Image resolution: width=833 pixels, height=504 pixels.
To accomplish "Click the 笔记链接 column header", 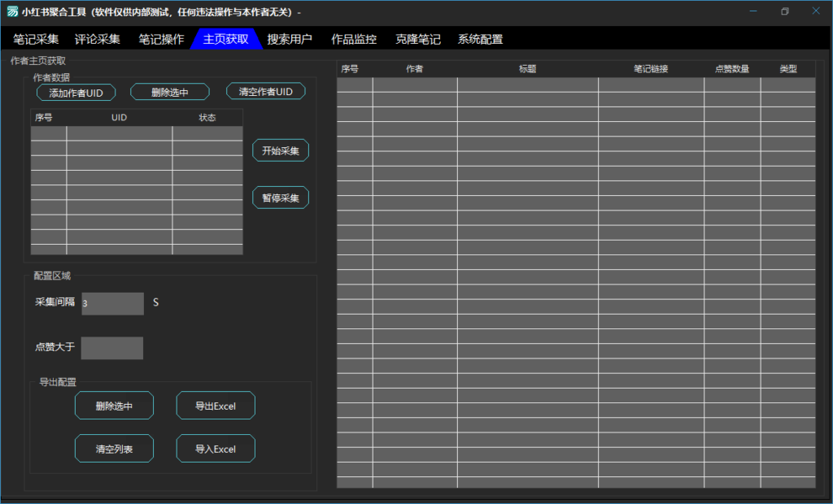I will tap(651, 68).
